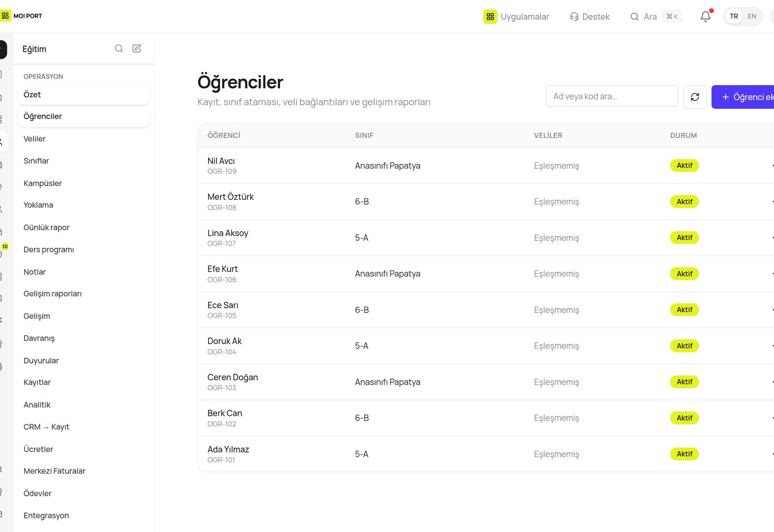Viewport: 774px width, 532px height.
Task: Open Merkezi Faturalar
Action: (84, 471)
